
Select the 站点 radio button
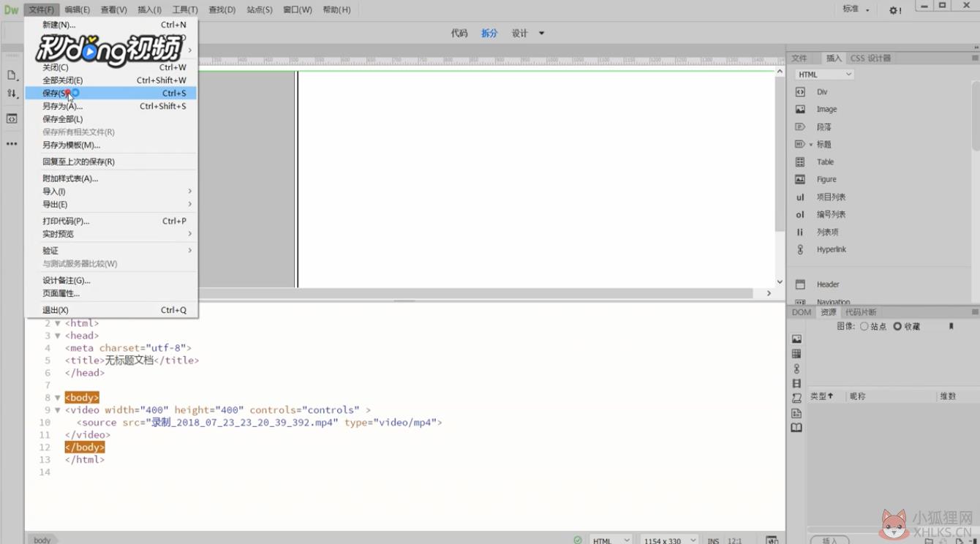click(x=864, y=326)
